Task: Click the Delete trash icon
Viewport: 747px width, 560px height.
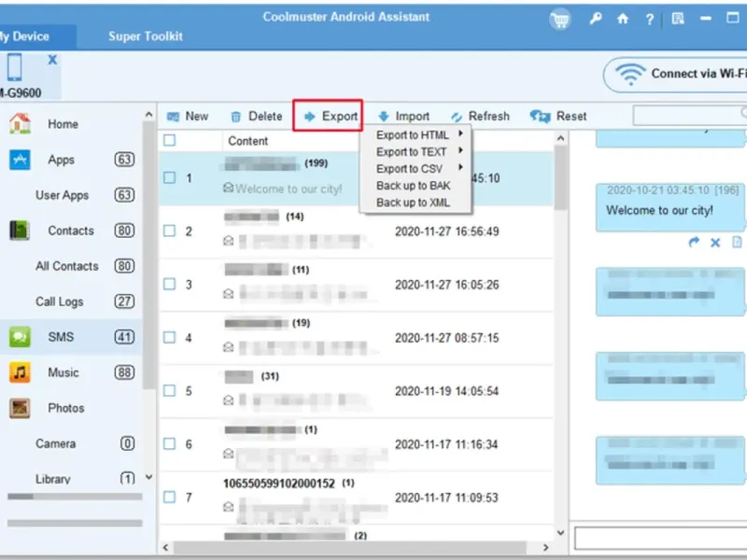Action: point(236,116)
